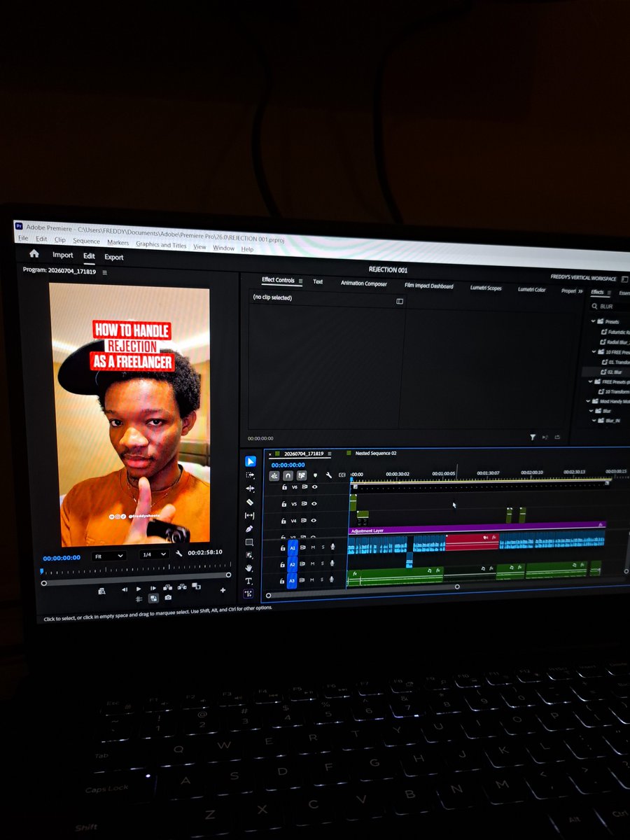
Task: Hide track V6 with eye icon
Action: 314,486
